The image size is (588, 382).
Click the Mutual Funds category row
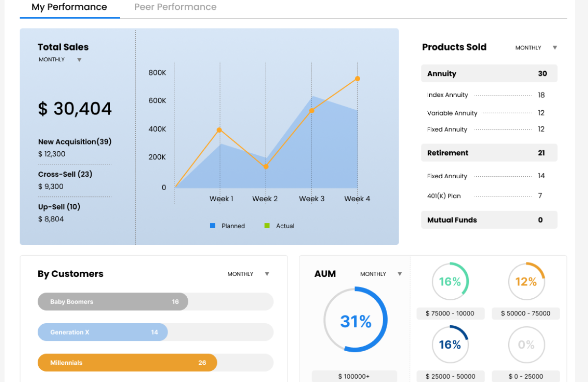point(489,220)
